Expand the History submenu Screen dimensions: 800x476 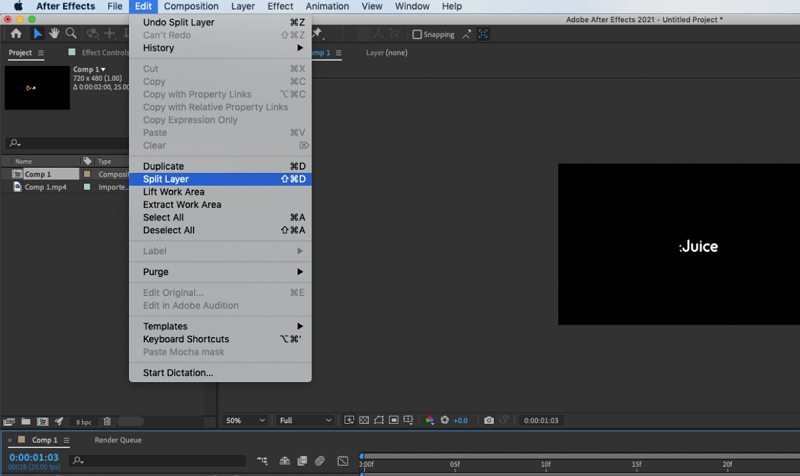click(x=220, y=48)
